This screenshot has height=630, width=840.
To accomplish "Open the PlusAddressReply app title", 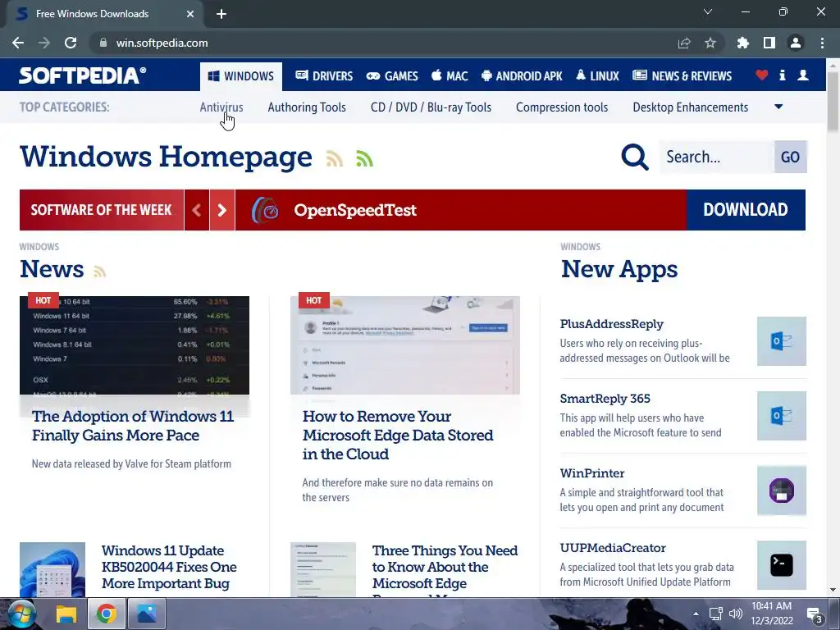I will tap(612, 324).
